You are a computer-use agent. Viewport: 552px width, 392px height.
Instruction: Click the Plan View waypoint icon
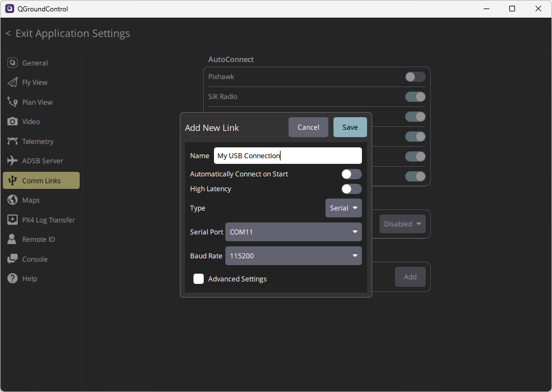coord(13,102)
